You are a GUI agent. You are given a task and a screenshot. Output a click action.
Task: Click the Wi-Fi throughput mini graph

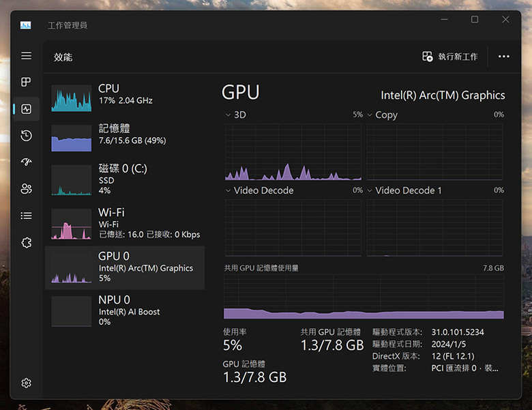[71, 224]
